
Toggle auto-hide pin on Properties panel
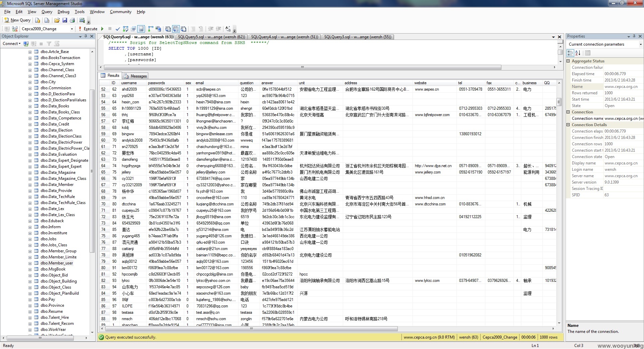(x=634, y=36)
